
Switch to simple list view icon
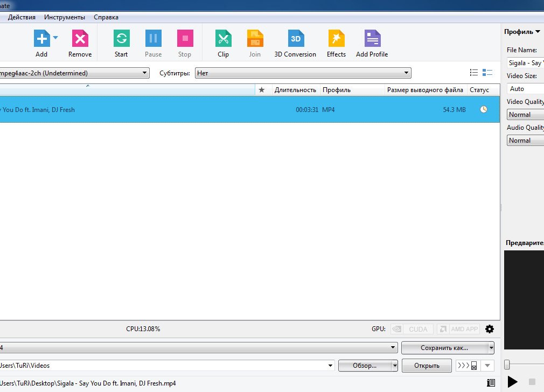click(x=474, y=72)
